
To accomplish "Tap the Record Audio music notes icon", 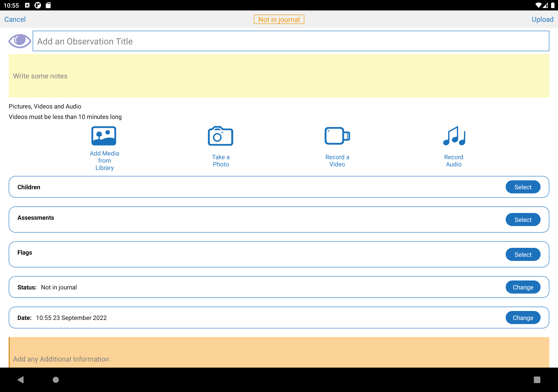I will [x=454, y=136].
